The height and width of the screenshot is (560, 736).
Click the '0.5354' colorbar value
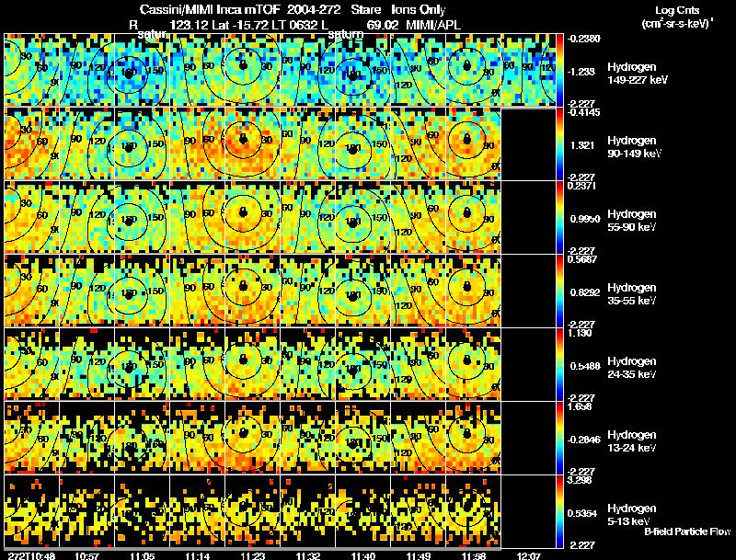pos(582,514)
